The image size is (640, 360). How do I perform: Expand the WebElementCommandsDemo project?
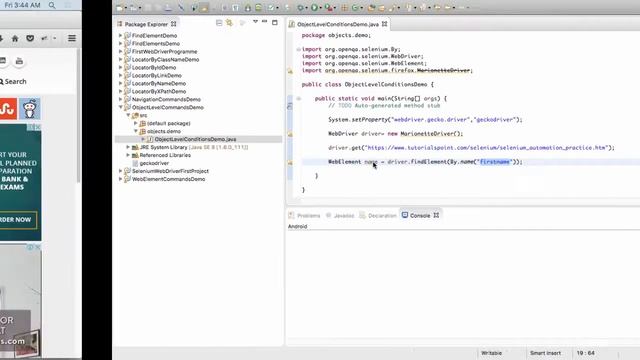pos(120,179)
